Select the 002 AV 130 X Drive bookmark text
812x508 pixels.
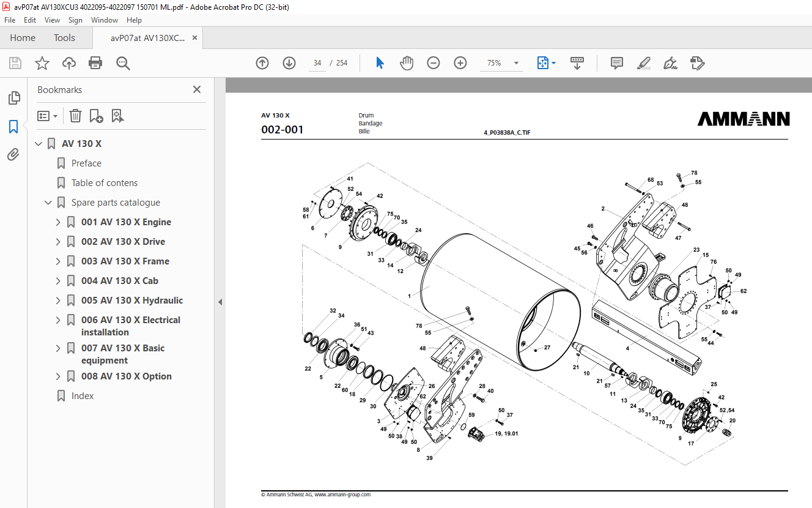point(123,242)
